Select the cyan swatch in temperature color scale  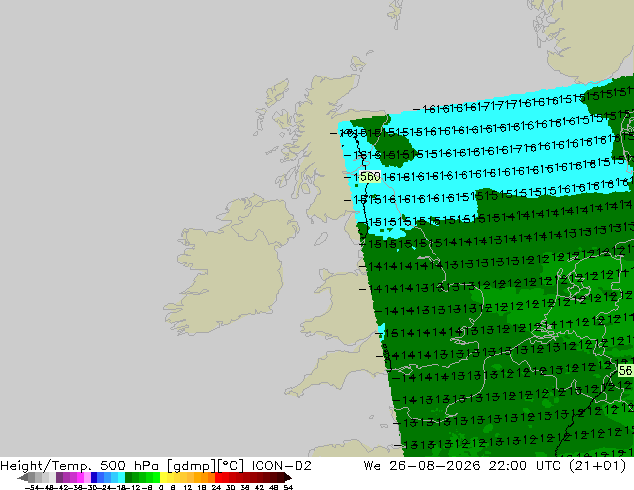(121, 477)
